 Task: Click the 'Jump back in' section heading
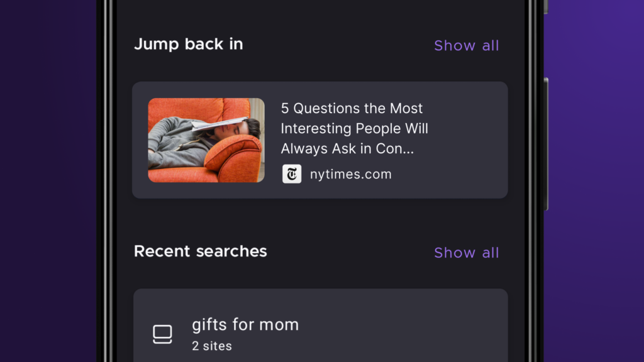(188, 44)
